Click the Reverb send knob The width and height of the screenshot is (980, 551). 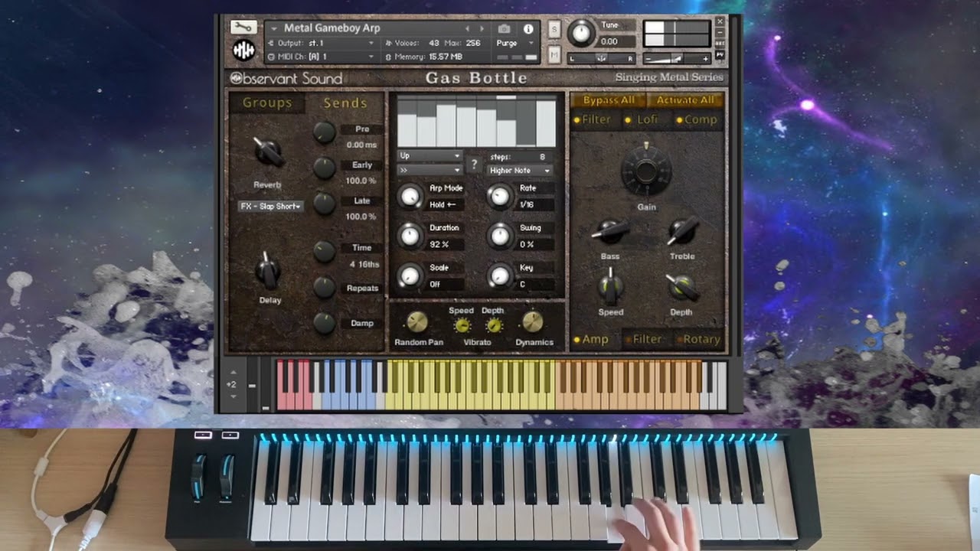[268, 153]
